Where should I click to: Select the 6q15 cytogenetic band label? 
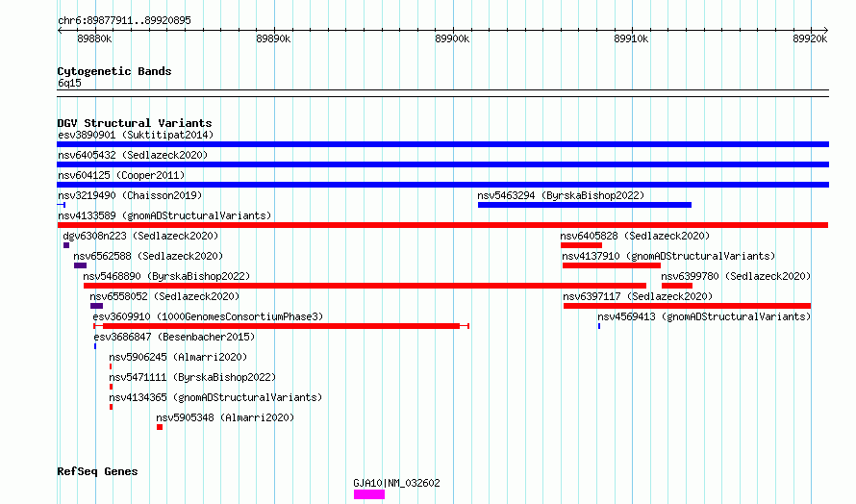click(x=69, y=83)
